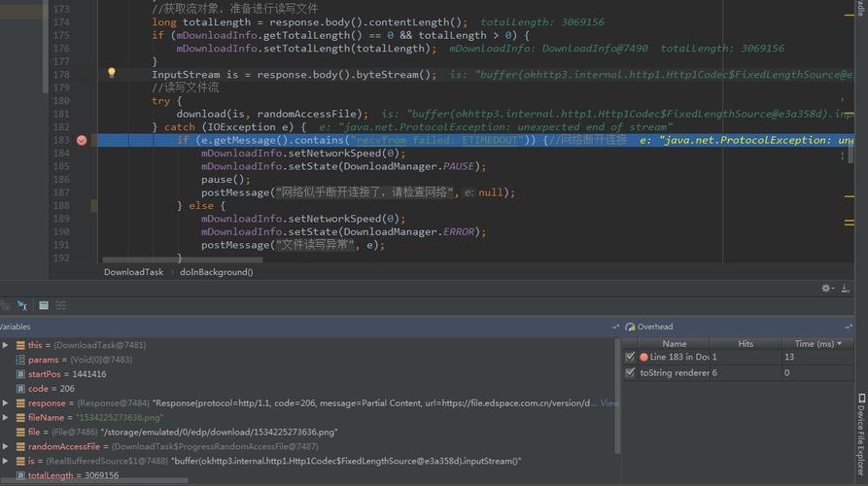Open Evaluate Expression calculator icon
Screen dimensions: 868x486
point(44,305)
